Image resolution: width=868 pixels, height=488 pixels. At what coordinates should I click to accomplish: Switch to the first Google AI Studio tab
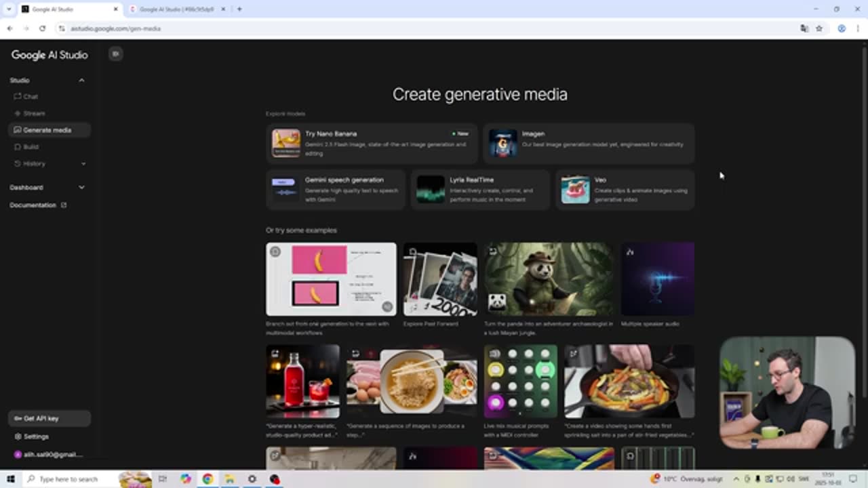69,9
